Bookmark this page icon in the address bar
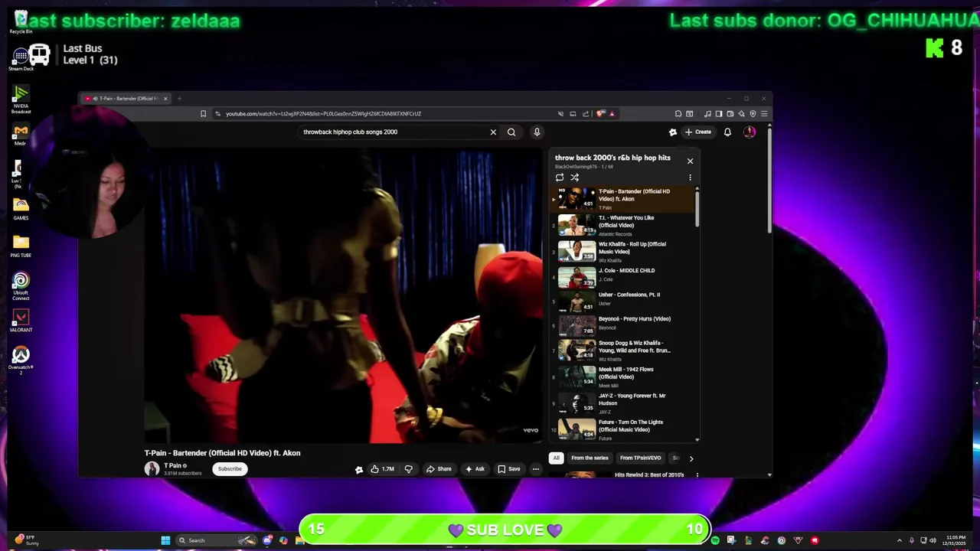 203,114
